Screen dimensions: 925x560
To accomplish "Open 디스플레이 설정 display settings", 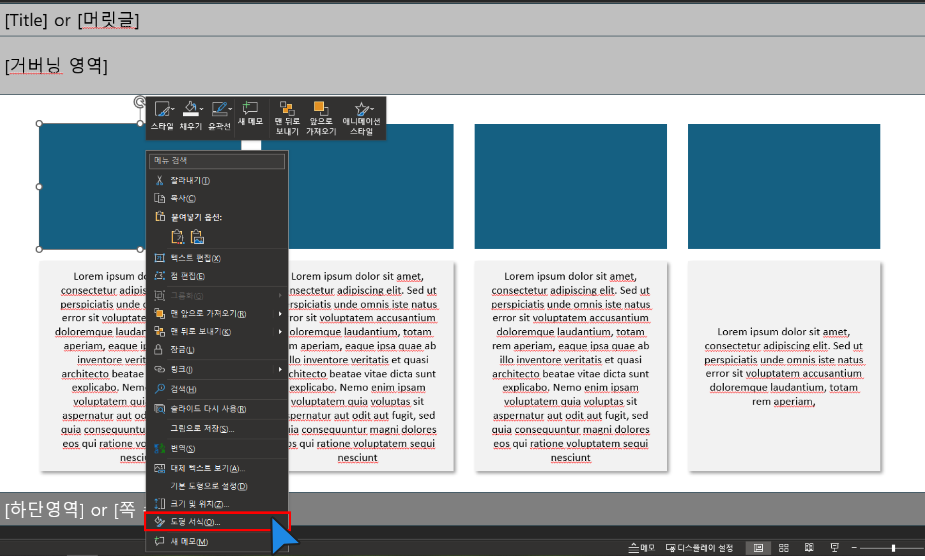I will 699,548.
